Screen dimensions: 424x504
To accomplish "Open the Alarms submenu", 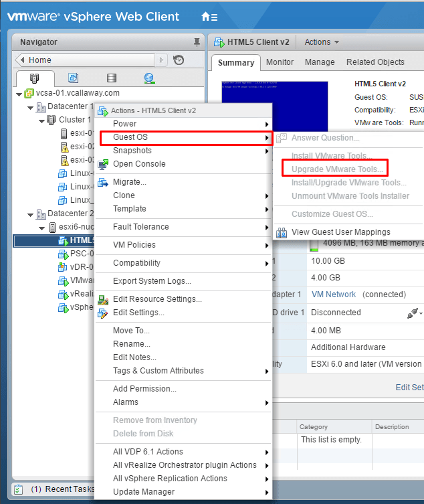I will click(183, 402).
